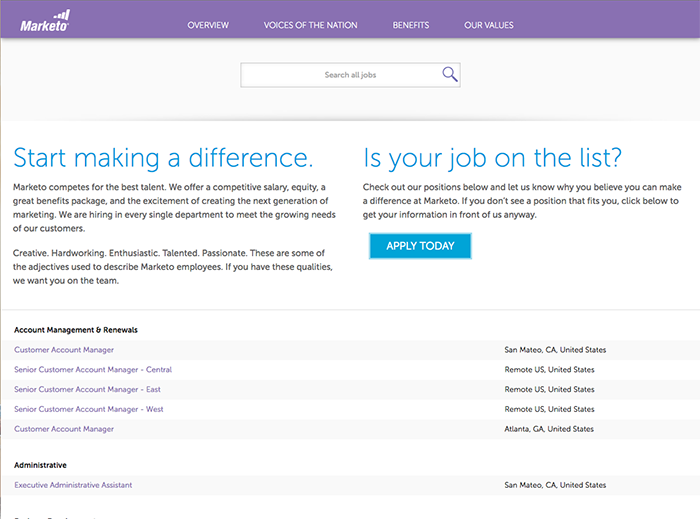Go to Voices of the Nation

coord(310,24)
